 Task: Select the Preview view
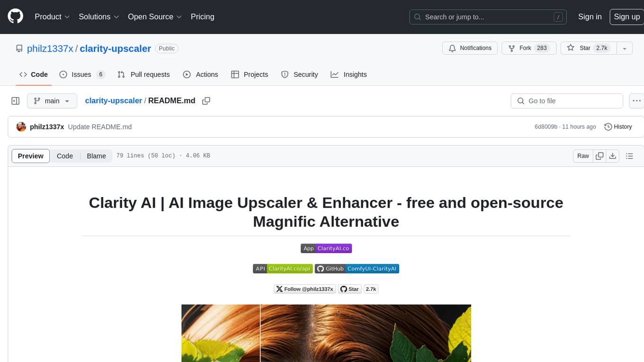(31, 156)
